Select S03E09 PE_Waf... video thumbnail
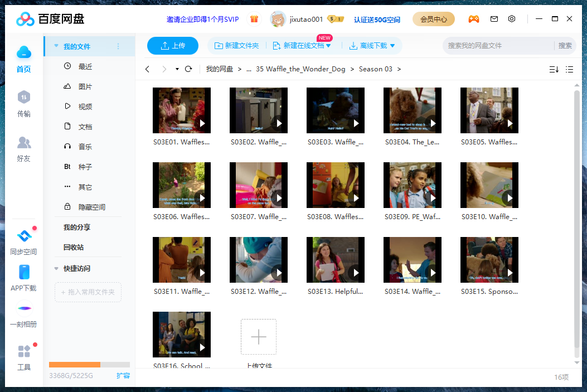Screen dimensions: 587x392 pos(413,185)
